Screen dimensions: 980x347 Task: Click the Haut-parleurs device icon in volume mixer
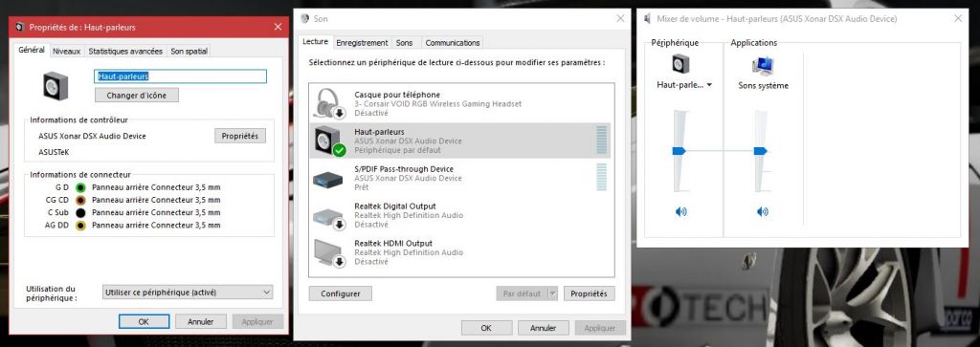(x=680, y=64)
